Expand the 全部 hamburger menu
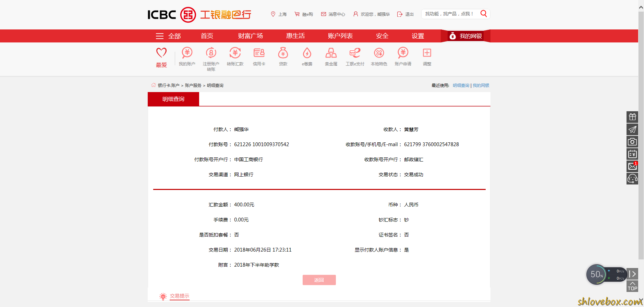Screen dimensions: 644x307 click(168, 36)
